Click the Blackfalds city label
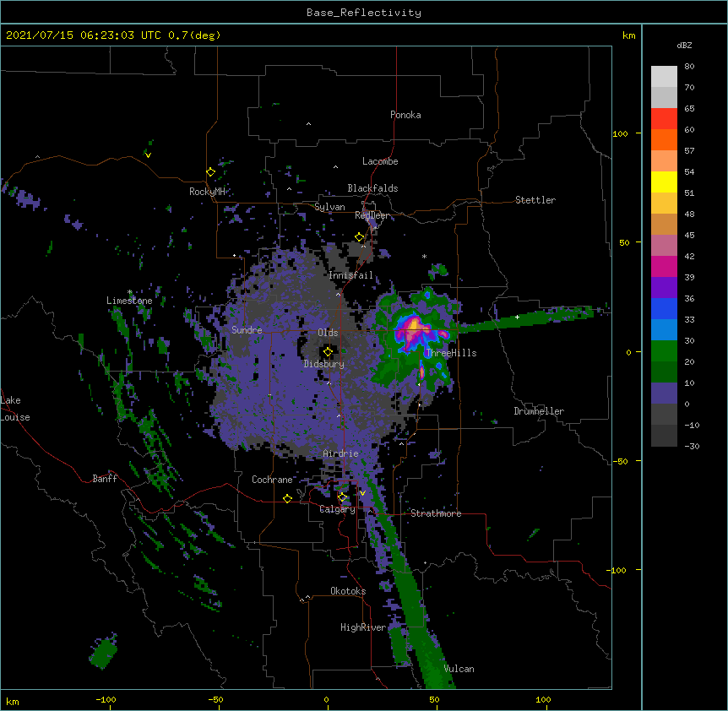The width and height of the screenshot is (728, 711). pyautogui.click(x=372, y=188)
